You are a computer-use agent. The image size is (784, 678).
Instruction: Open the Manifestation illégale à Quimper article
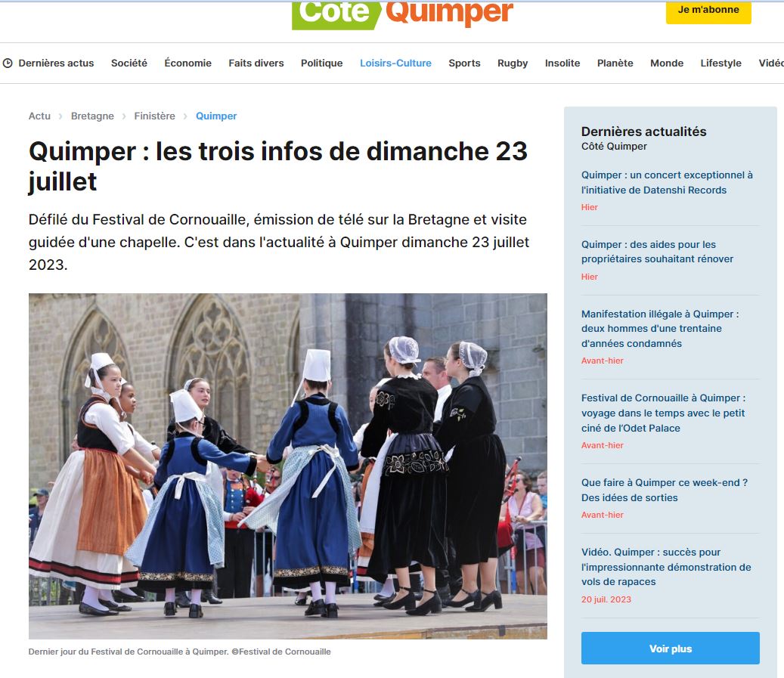pyautogui.click(x=660, y=329)
